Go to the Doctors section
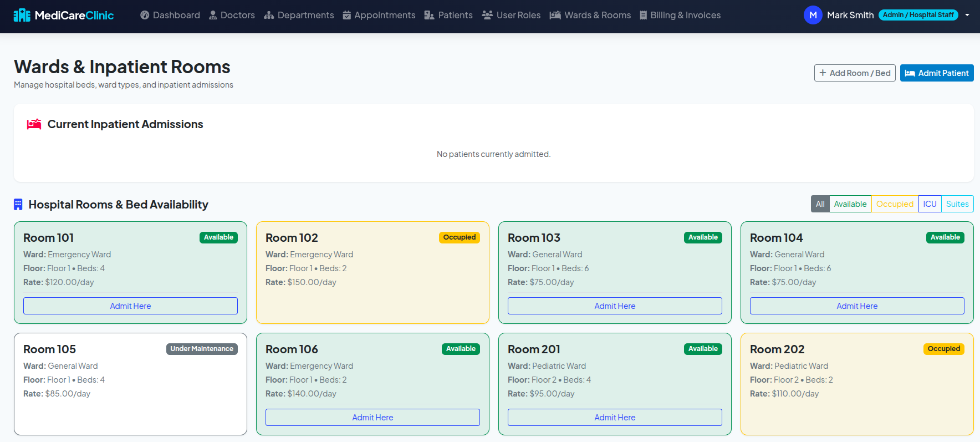 click(x=232, y=15)
